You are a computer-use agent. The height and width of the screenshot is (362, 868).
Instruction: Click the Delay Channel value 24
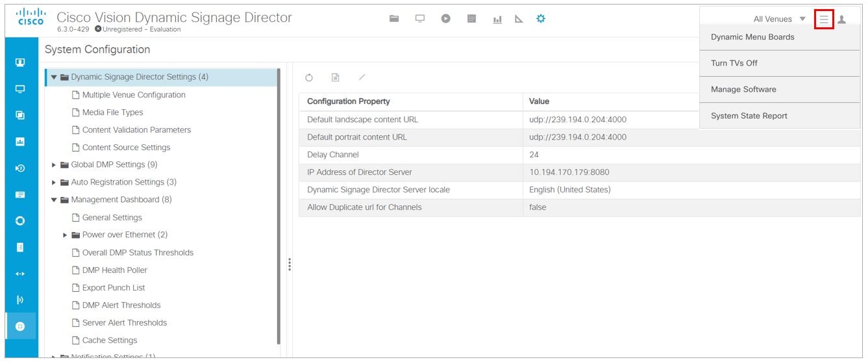click(534, 155)
